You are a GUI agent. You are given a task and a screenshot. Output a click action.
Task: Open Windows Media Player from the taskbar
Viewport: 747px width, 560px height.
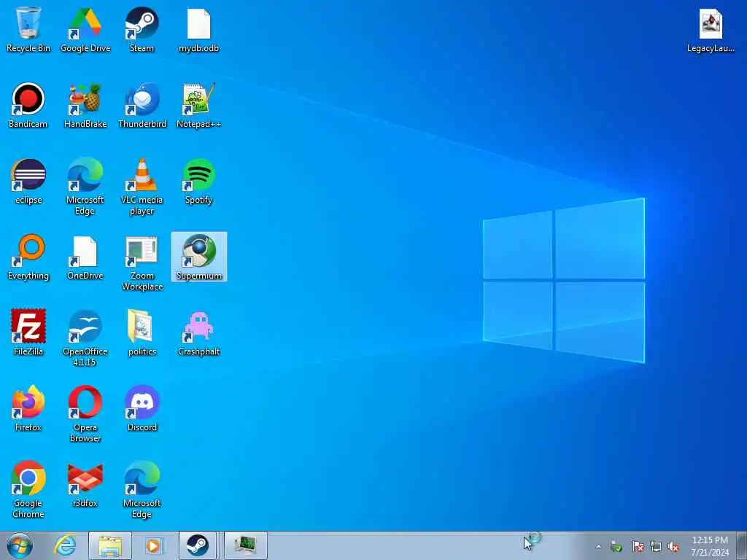[154, 545]
